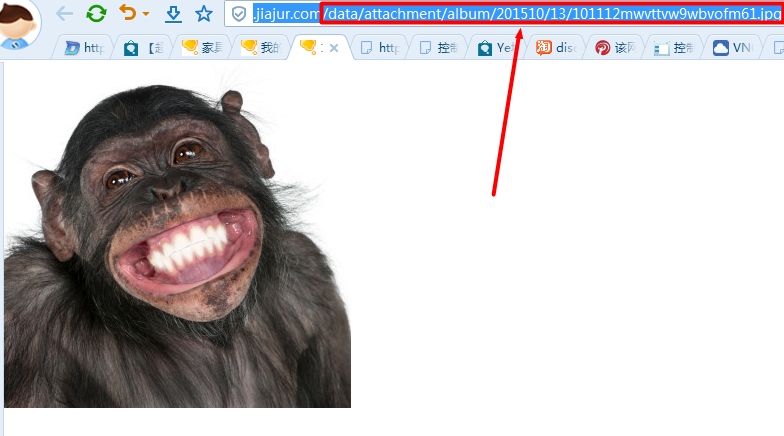Click the orange undo restore-tab arrow

[128, 12]
